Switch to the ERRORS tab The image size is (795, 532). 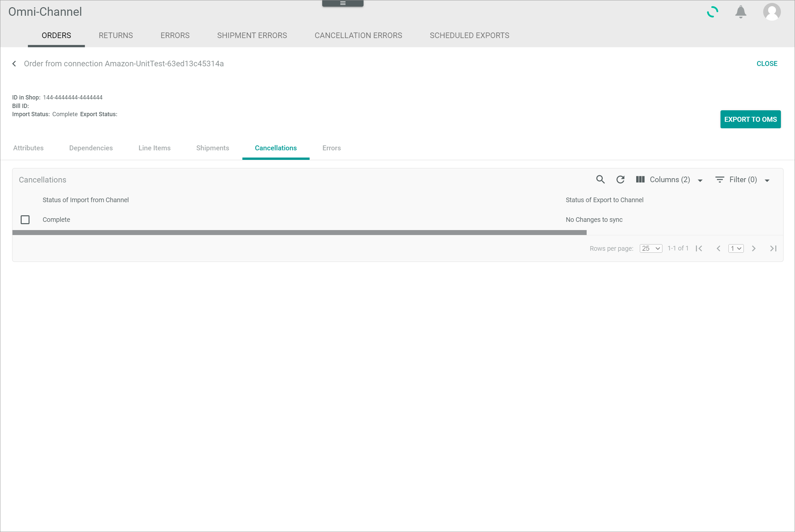point(175,36)
